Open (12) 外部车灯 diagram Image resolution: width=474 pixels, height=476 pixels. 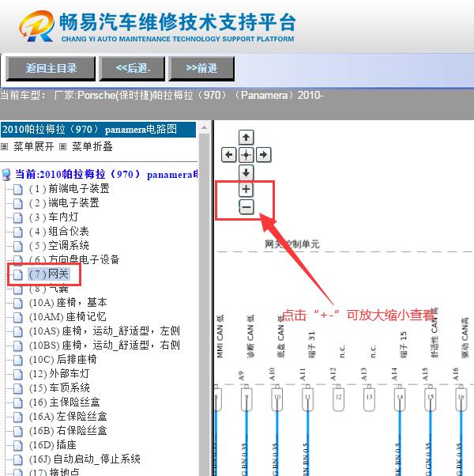[59, 374]
